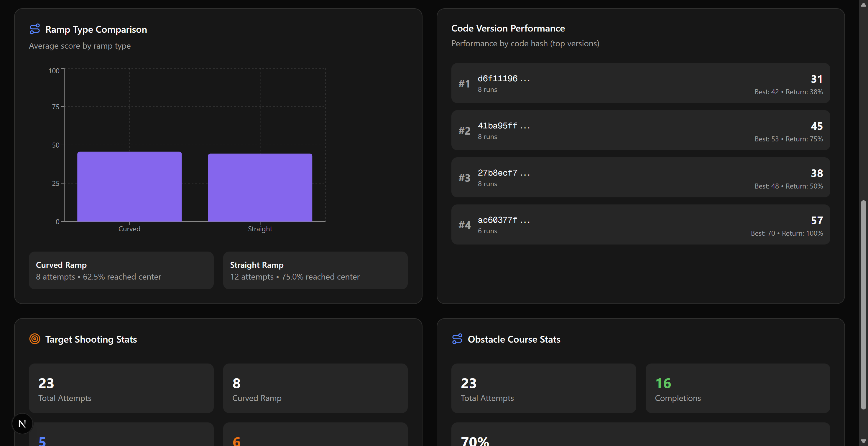This screenshot has width=868, height=446.
Task: Click the 16 Completions stat card
Action: tap(737, 388)
